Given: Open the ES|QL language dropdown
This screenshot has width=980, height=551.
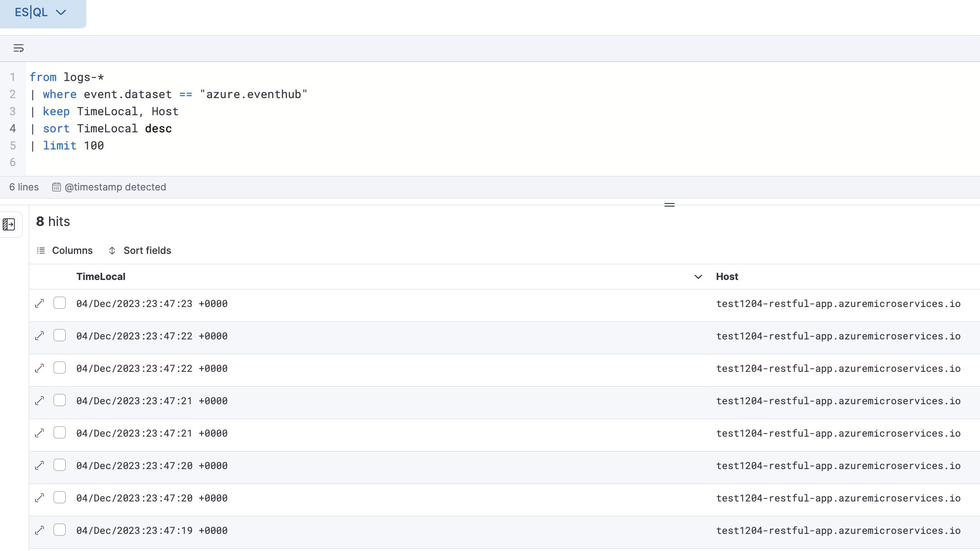Looking at the screenshot, I should (x=40, y=13).
